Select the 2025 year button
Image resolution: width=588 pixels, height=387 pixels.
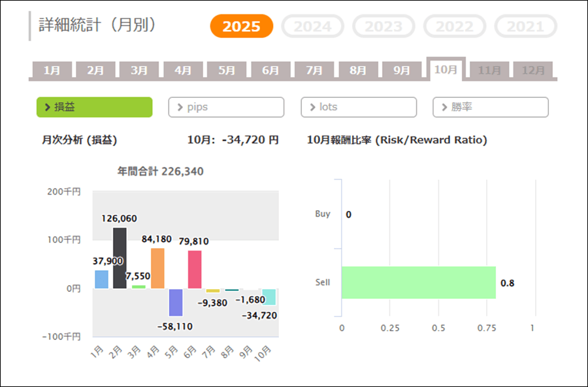tap(241, 27)
